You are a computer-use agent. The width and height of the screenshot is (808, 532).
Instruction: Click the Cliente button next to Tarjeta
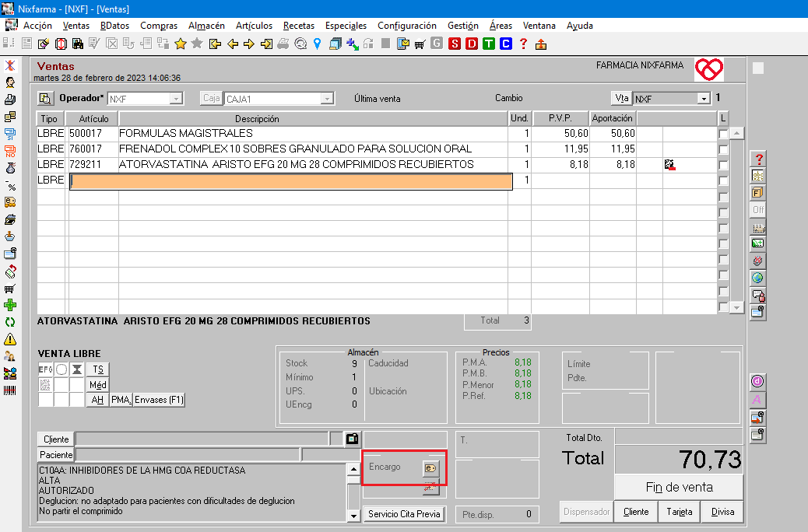[636, 512]
